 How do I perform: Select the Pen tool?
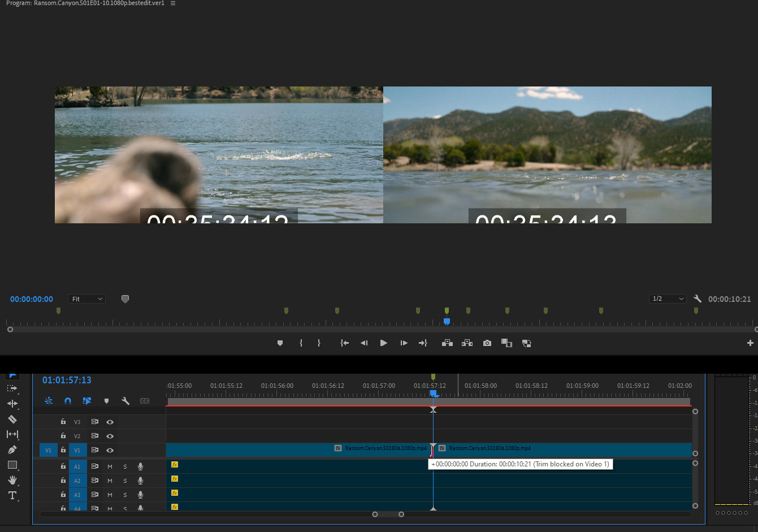coord(12,450)
